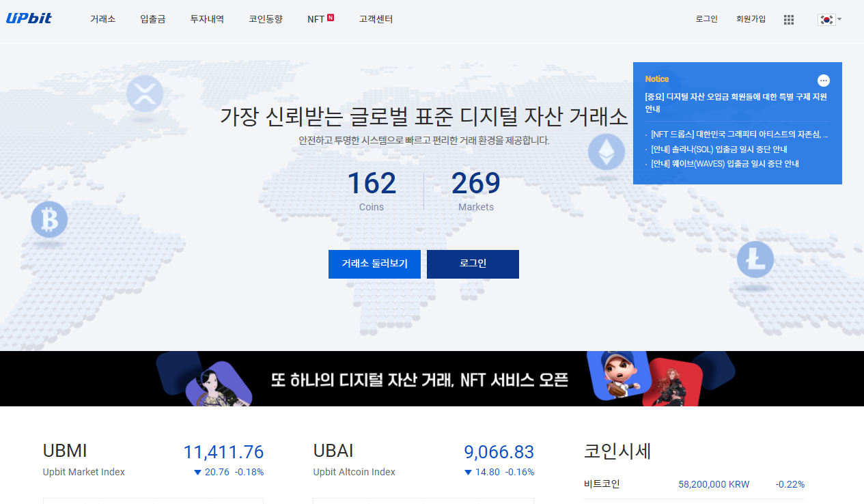Screen dimensions: 864x504
Task: Click the -0.22% change value
Action: pyautogui.click(x=790, y=484)
